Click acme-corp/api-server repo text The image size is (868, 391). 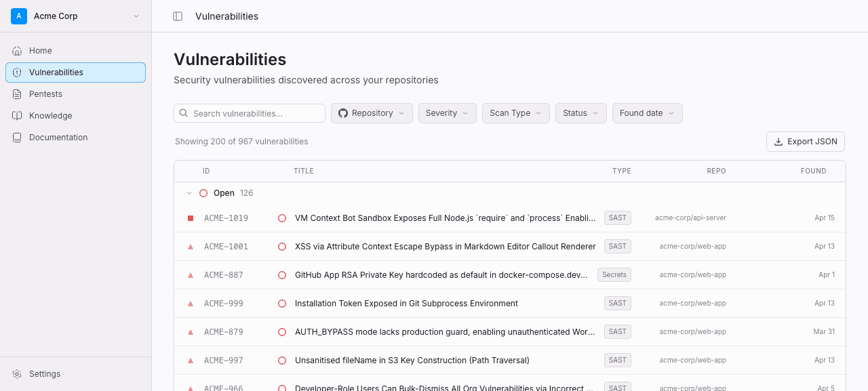point(690,218)
